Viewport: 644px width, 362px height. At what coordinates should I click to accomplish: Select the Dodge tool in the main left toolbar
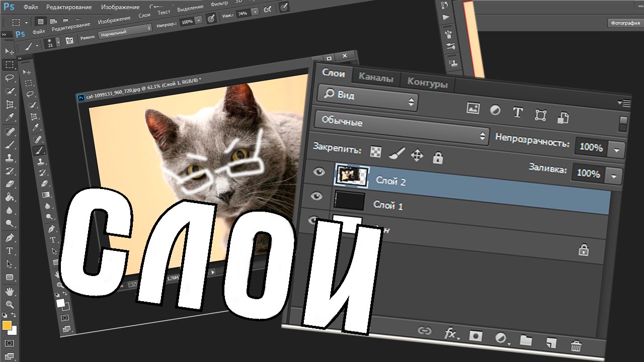click(x=9, y=224)
